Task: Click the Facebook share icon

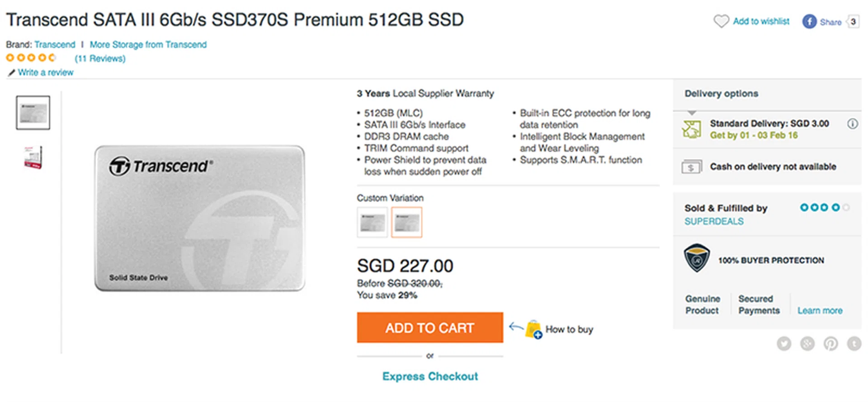Action: pyautogui.click(x=809, y=22)
